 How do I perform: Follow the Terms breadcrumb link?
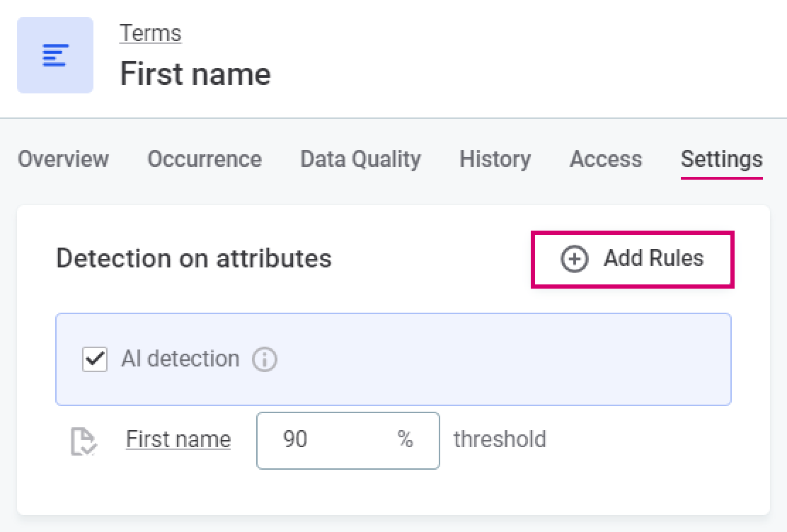click(x=150, y=33)
